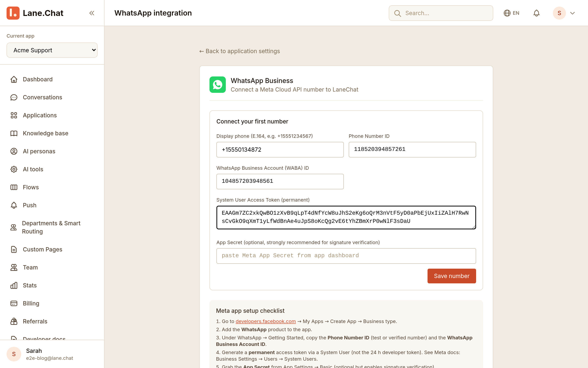Click the Lane.Chat logo icon
588x368 pixels.
[x=13, y=13]
